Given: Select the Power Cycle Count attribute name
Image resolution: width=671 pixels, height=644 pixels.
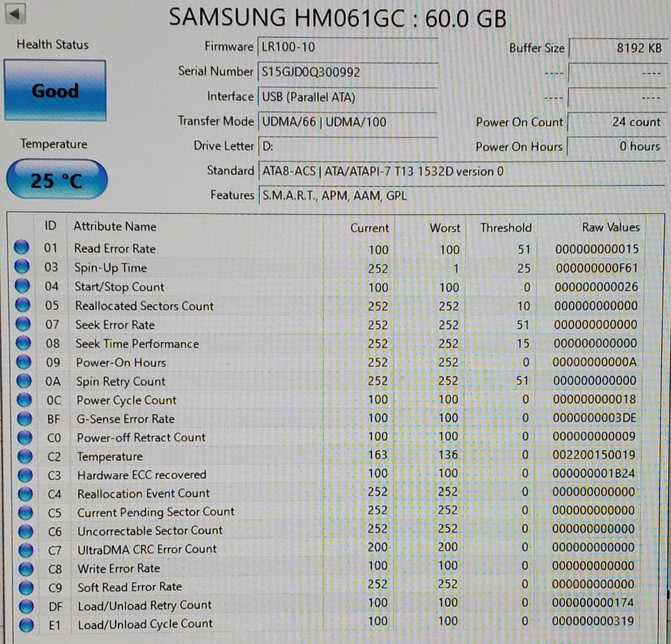Looking at the screenshot, I should coord(126,400).
